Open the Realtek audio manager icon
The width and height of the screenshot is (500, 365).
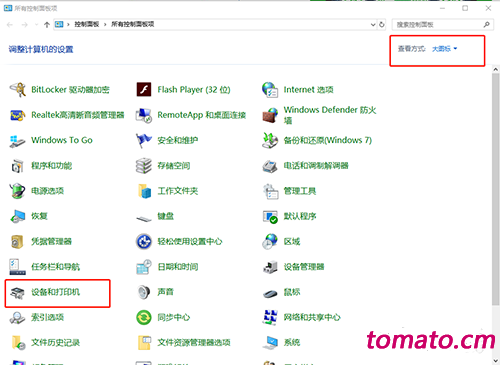tap(17, 115)
